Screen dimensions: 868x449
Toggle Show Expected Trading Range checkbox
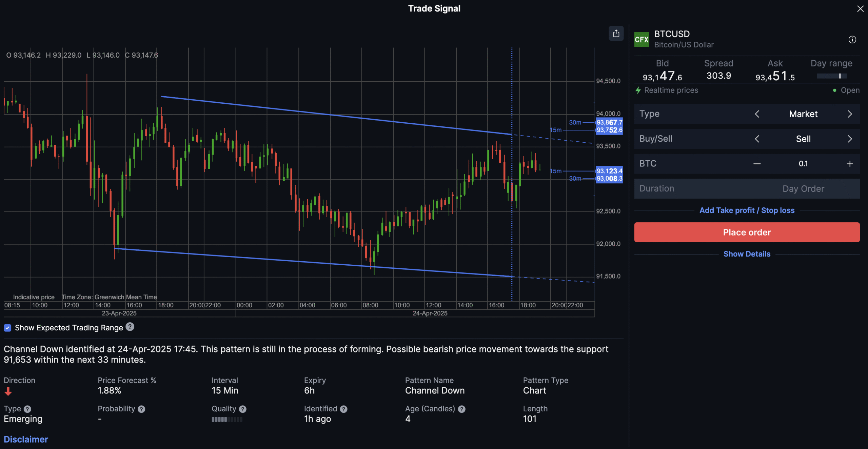pyautogui.click(x=7, y=328)
